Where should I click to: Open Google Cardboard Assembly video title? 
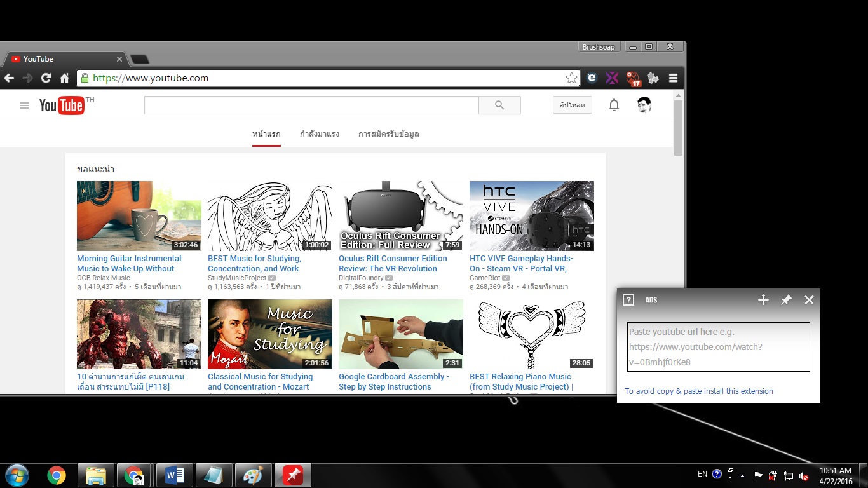(394, 382)
